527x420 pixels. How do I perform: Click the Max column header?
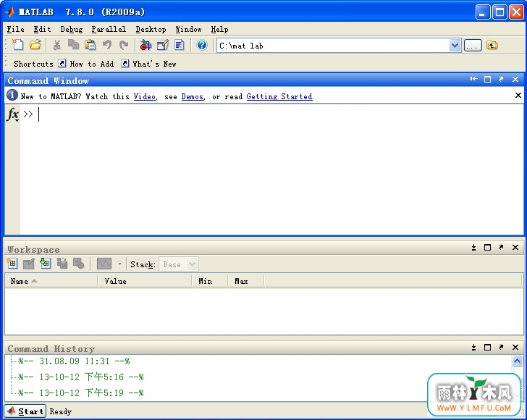(x=246, y=281)
